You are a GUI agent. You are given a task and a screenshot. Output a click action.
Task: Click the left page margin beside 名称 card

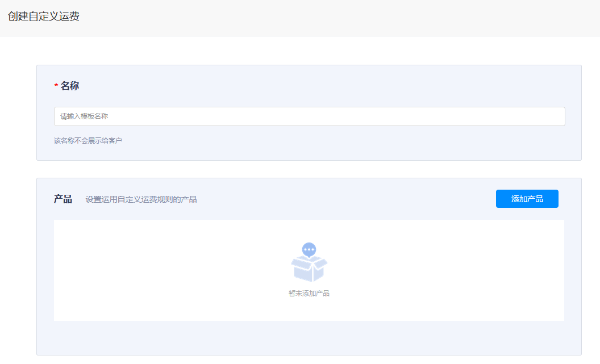[x=18, y=112]
